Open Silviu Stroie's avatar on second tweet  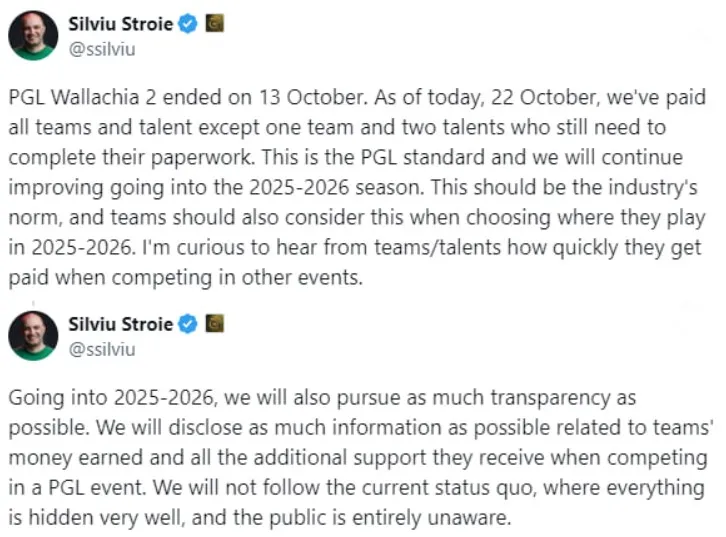click(x=33, y=336)
